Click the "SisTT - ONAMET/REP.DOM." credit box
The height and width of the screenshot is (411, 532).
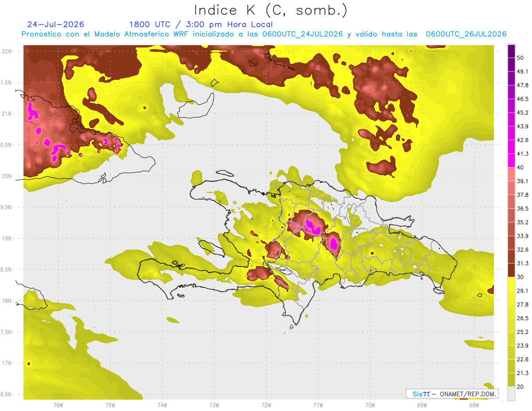(x=452, y=394)
